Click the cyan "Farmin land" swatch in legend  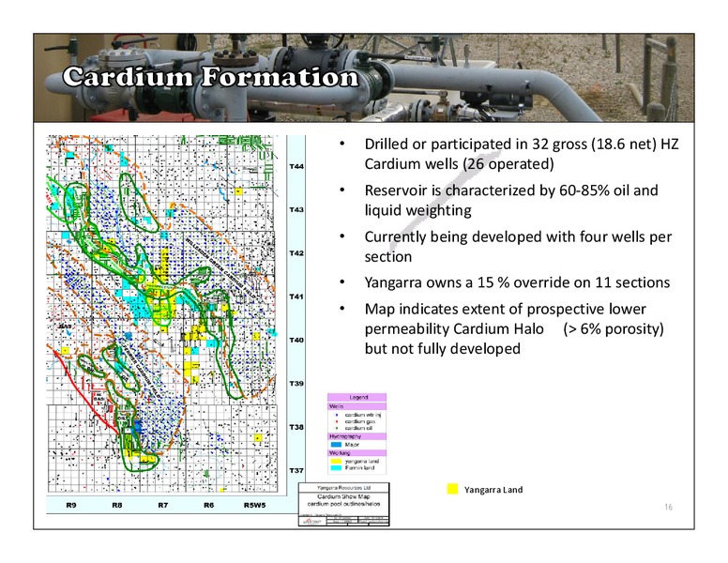336,468
